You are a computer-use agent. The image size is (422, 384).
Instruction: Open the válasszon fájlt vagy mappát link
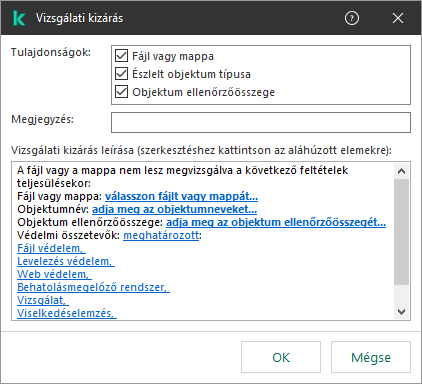click(181, 196)
